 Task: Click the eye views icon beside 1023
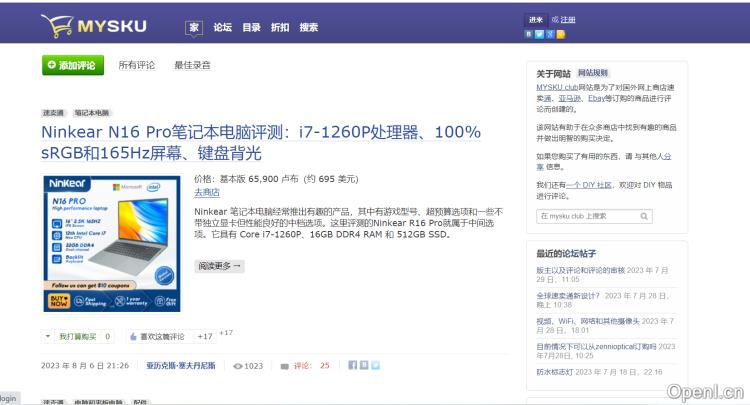tap(238, 366)
